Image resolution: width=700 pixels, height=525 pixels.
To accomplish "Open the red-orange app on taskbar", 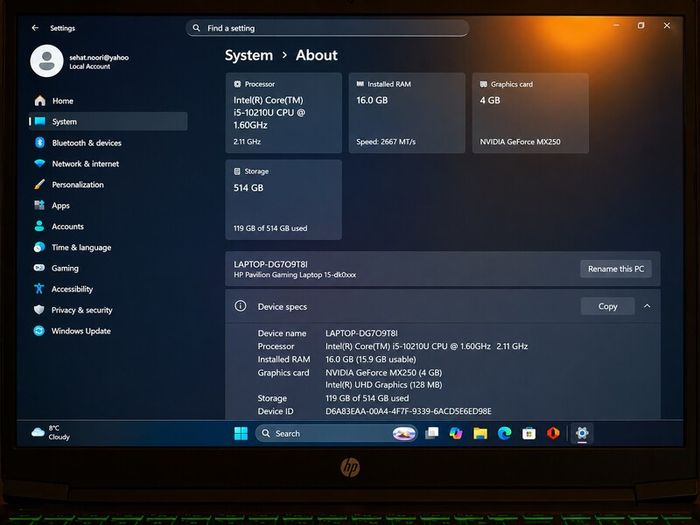I will tap(553, 433).
